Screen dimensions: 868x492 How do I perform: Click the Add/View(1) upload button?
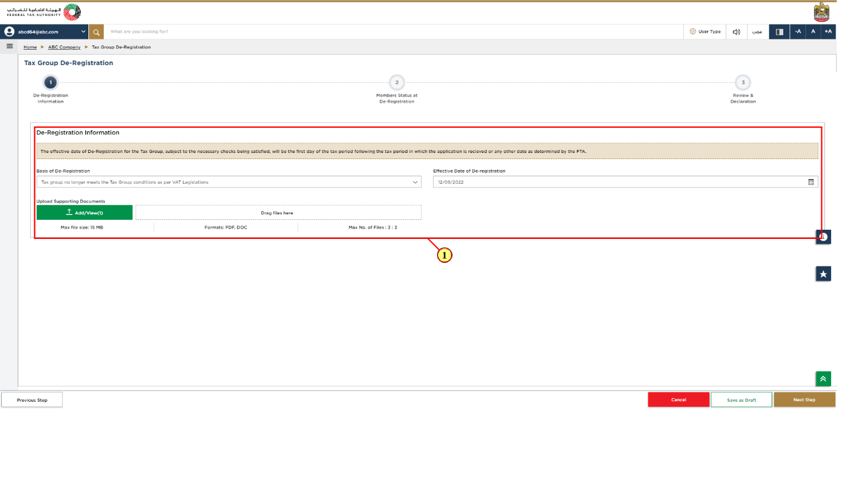(x=85, y=213)
